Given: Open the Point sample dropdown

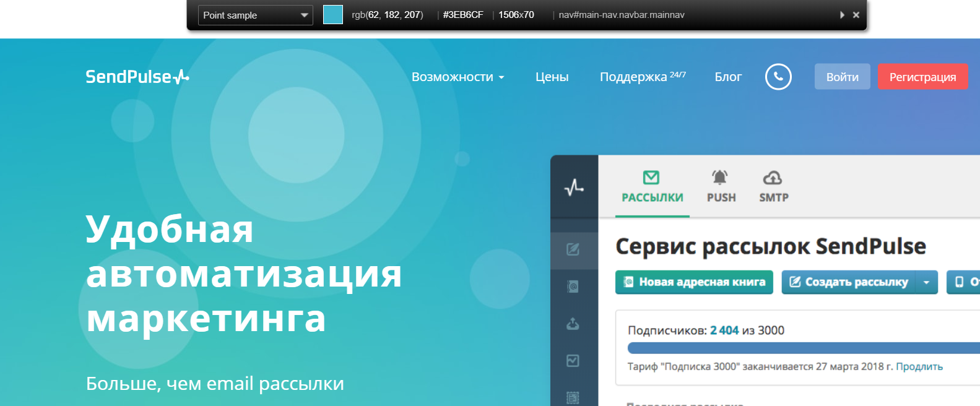Looking at the screenshot, I should tap(255, 15).
